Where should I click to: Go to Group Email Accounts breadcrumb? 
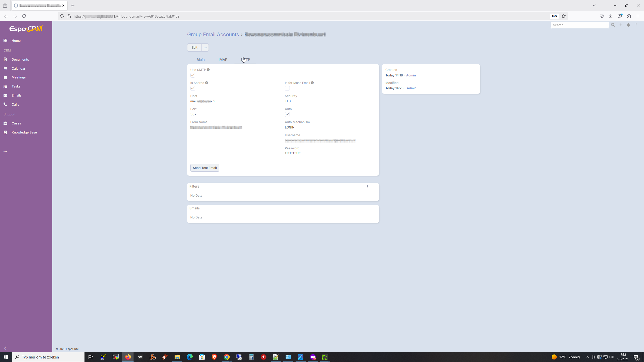(213, 34)
